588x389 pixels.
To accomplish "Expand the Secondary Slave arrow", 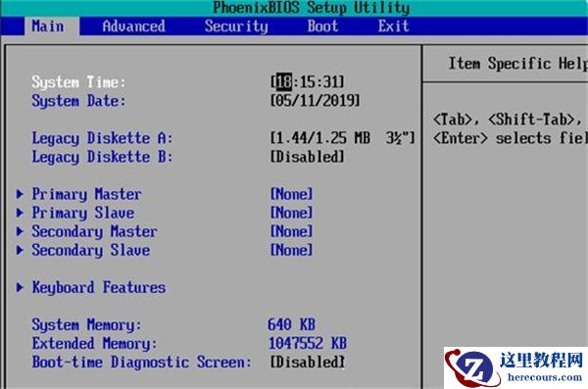I will 20,250.
